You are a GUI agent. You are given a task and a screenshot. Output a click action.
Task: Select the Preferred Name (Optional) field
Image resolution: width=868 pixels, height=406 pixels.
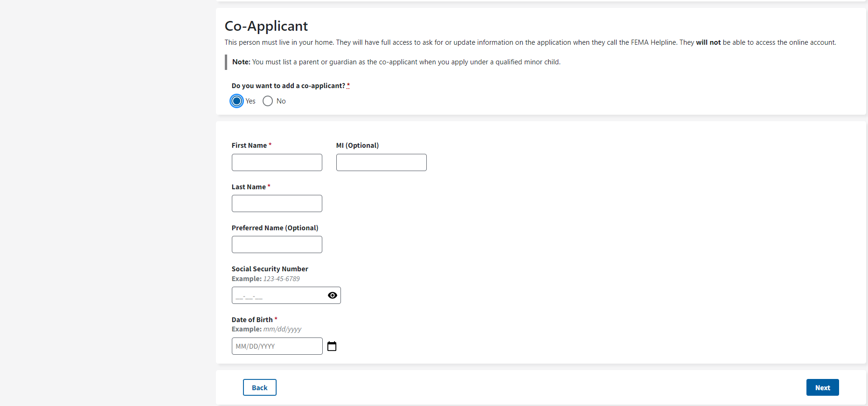pos(277,245)
